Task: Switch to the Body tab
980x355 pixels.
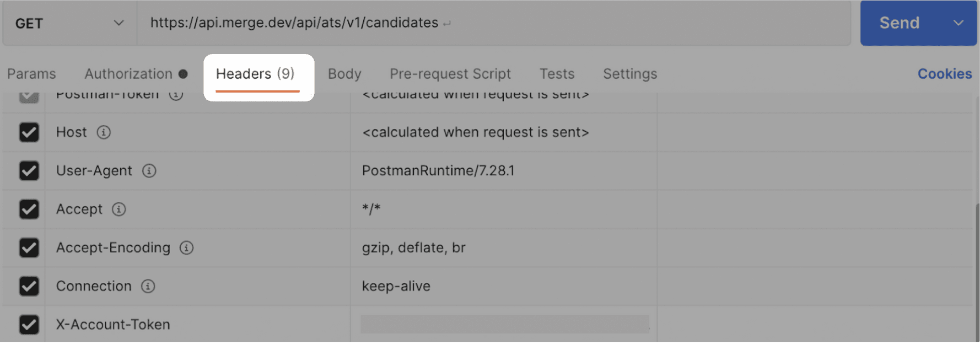Action: pyautogui.click(x=344, y=73)
